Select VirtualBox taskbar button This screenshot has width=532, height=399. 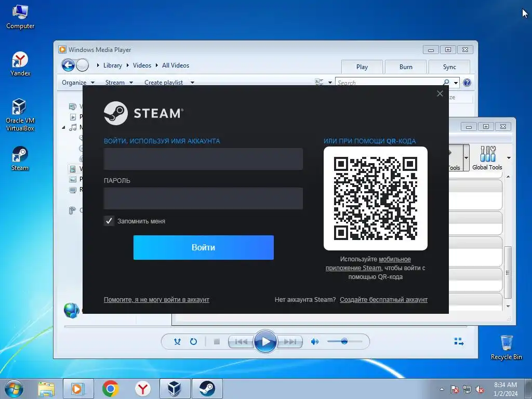[x=175, y=389]
